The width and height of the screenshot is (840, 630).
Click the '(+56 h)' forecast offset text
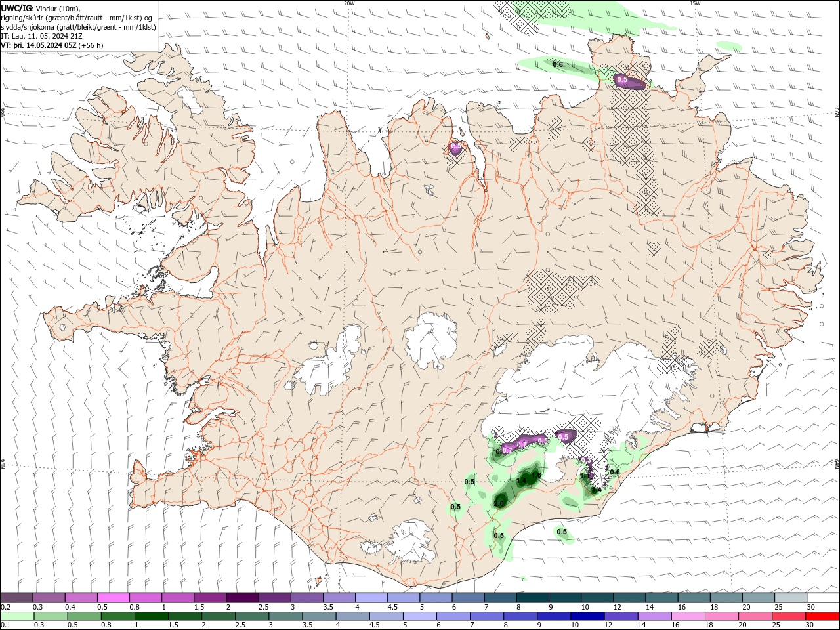[x=91, y=45]
